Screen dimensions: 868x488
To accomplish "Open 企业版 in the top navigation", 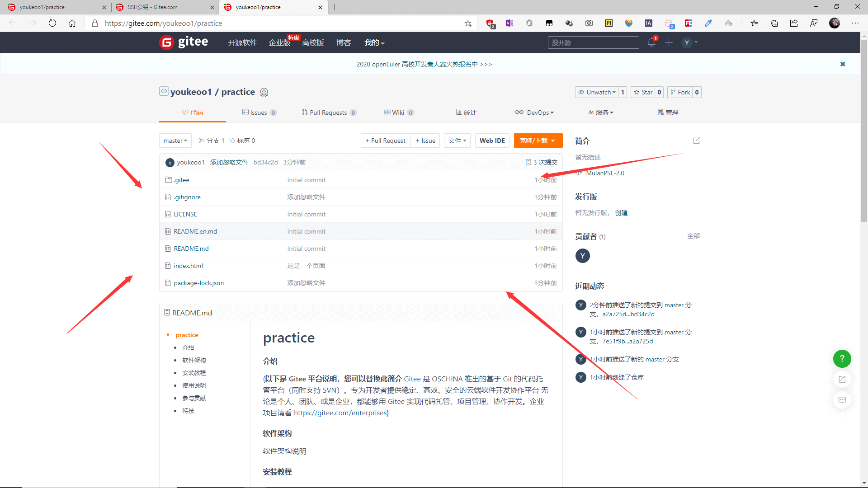I will pyautogui.click(x=279, y=42).
